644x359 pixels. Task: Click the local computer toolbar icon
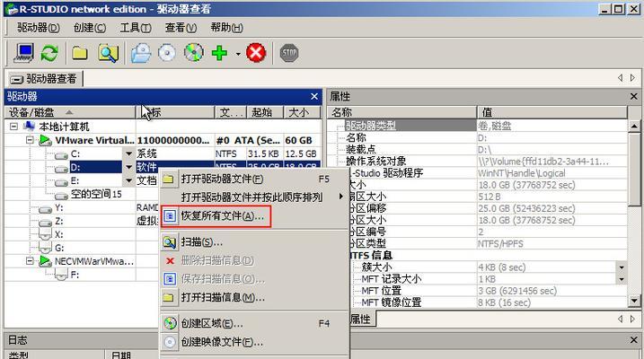click(24, 53)
